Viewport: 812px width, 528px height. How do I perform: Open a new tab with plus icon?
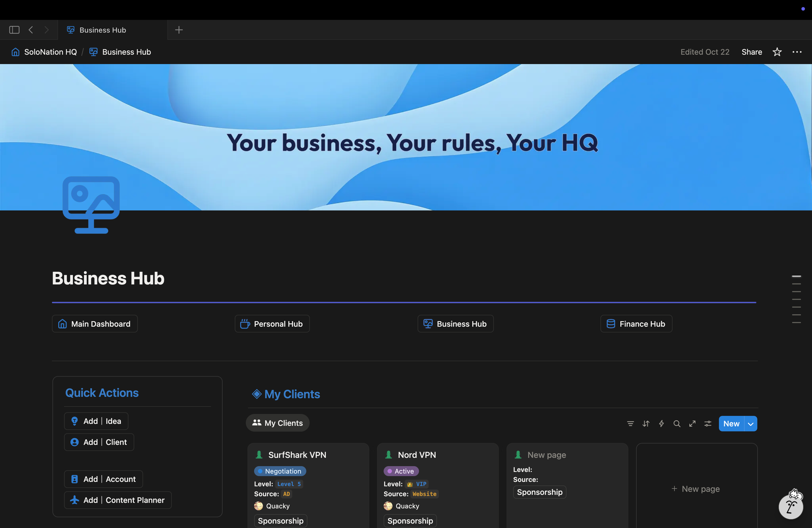(x=179, y=30)
